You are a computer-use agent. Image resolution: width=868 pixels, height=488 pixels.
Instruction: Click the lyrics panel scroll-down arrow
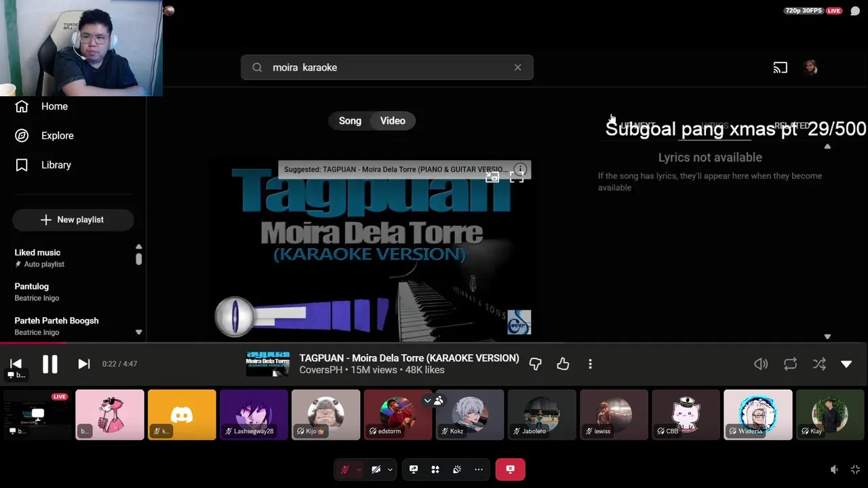coord(827,336)
